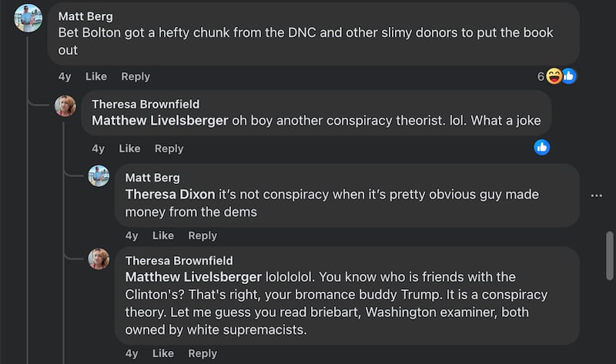Click the thumbs-up reaction on Theresa's first reply
The width and height of the screenshot is (616, 364).
(x=542, y=147)
